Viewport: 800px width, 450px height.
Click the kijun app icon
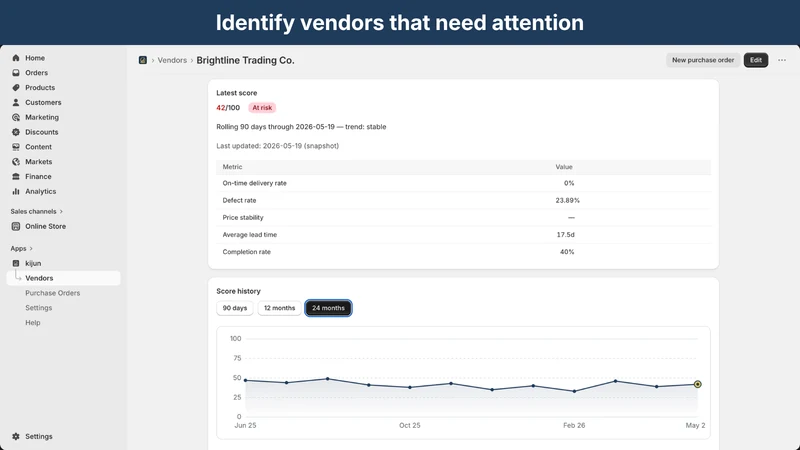(x=16, y=263)
